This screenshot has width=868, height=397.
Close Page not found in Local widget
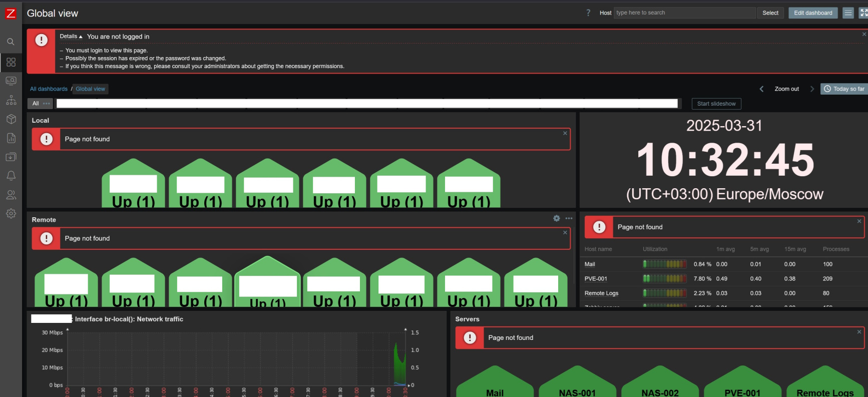(565, 133)
